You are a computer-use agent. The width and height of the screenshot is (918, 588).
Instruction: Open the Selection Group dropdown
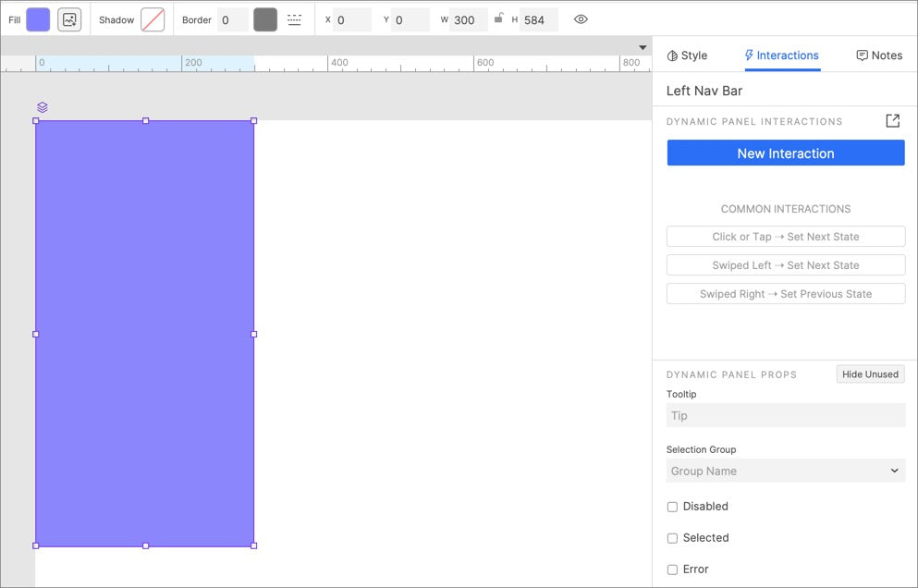tap(785, 471)
